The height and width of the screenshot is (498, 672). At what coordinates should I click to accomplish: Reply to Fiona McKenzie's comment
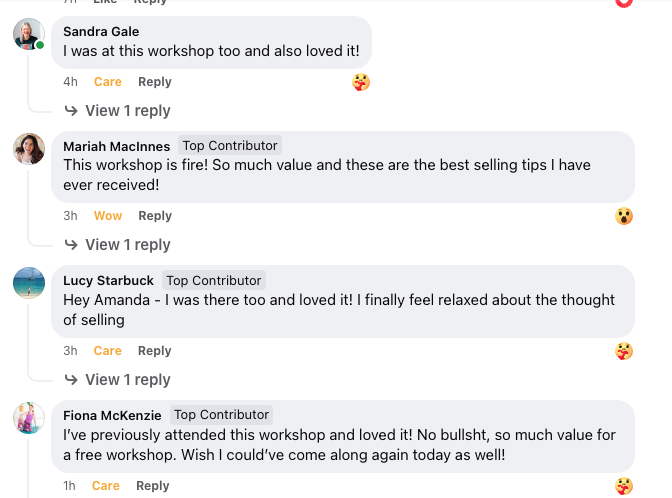(x=153, y=486)
